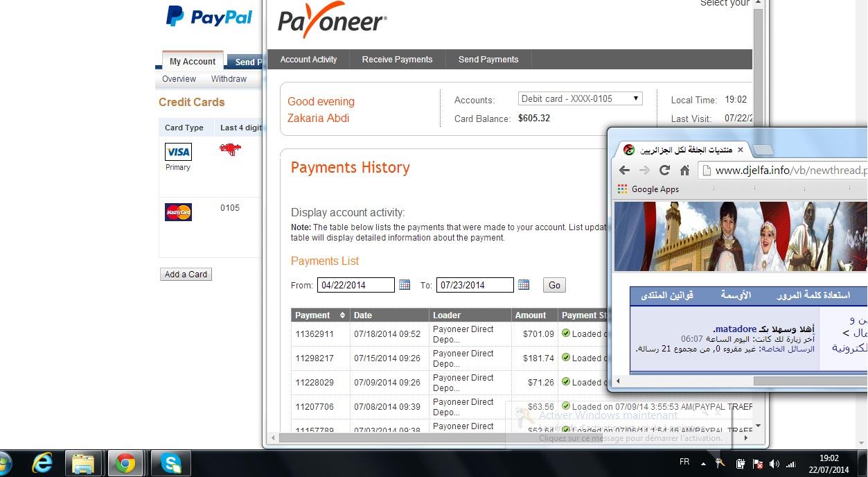The image size is (868, 477).
Task: Click the volume speaker tray icon
Action: (774, 463)
